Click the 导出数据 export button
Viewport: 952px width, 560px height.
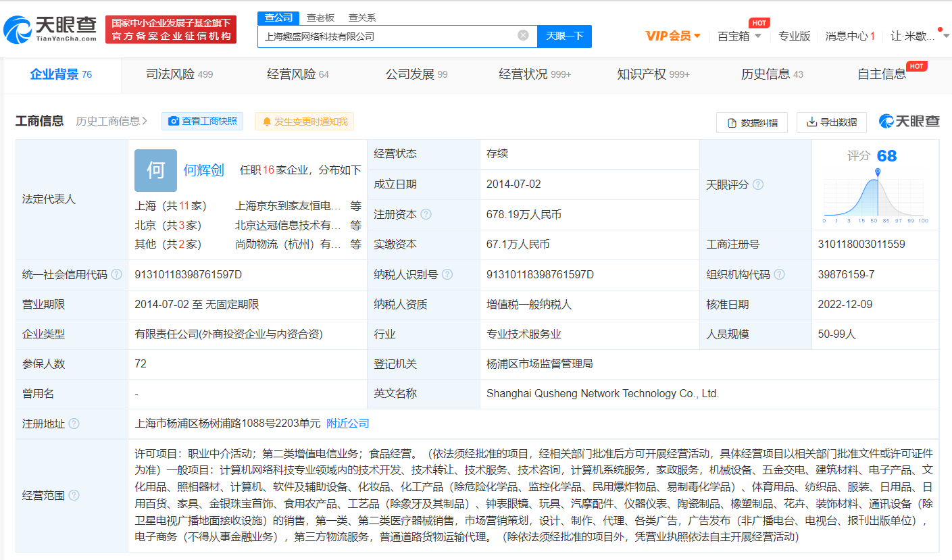[x=832, y=122]
